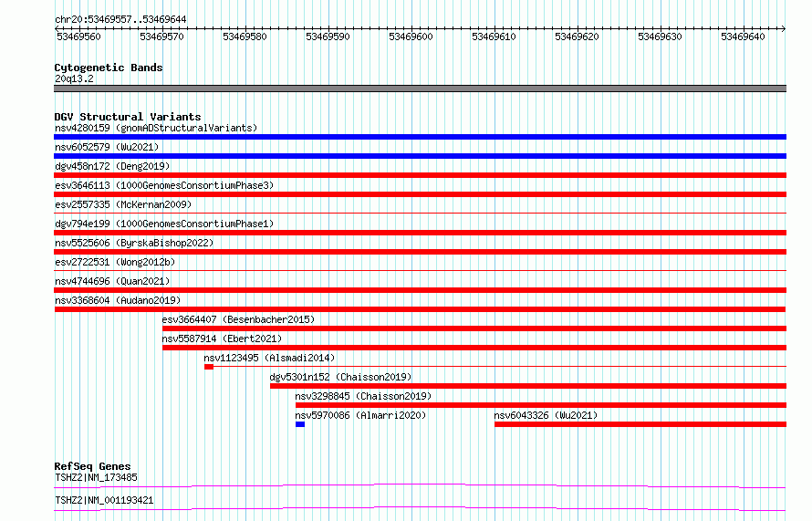Open nsv3298845 (Chaisson2019) variant
Screen dimensions: 812x521
[363, 396]
